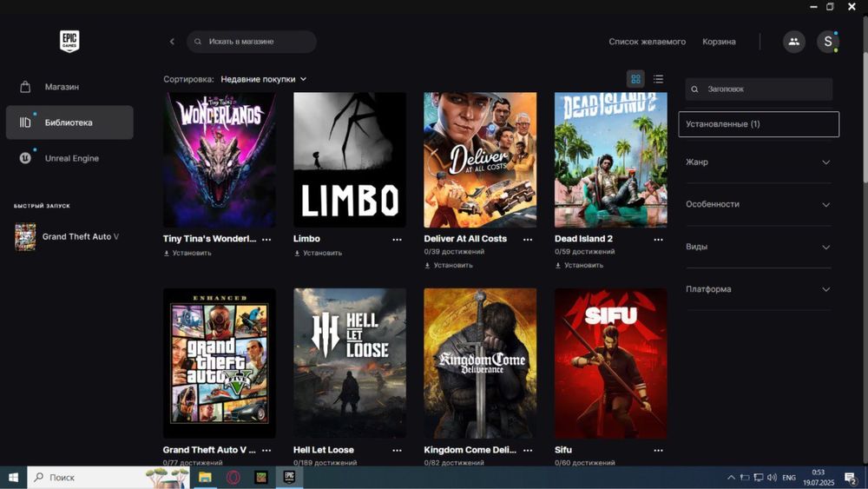The width and height of the screenshot is (868, 489).
Task: Open Deliver At All Costs three-dot menu
Action: tap(528, 239)
